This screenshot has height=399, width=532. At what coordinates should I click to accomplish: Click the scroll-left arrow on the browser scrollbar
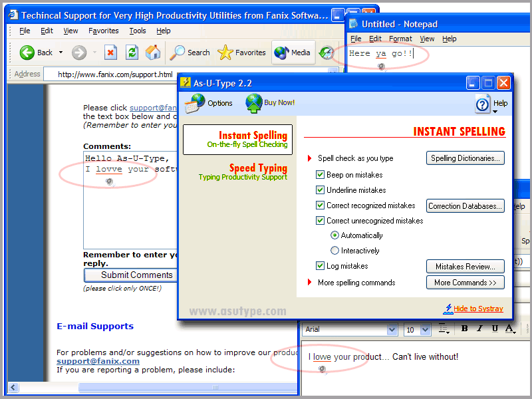click(13, 387)
